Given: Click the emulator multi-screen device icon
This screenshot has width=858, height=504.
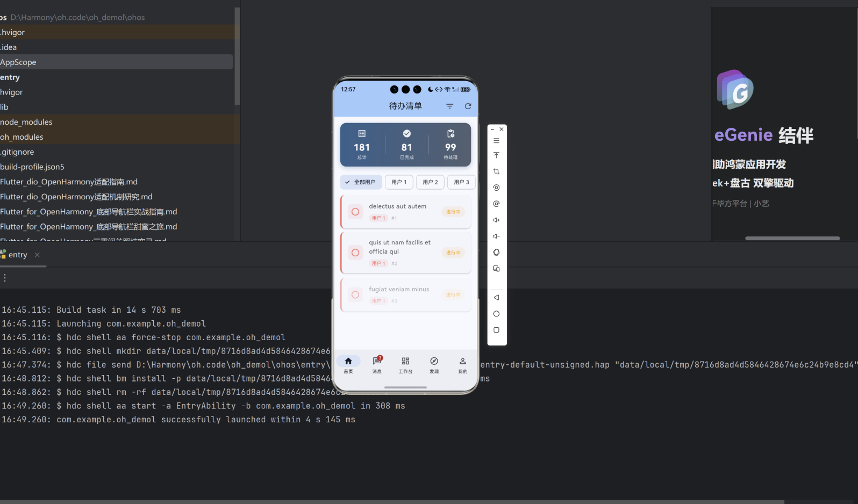Looking at the screenshot, I should click(x=496, y=268).
